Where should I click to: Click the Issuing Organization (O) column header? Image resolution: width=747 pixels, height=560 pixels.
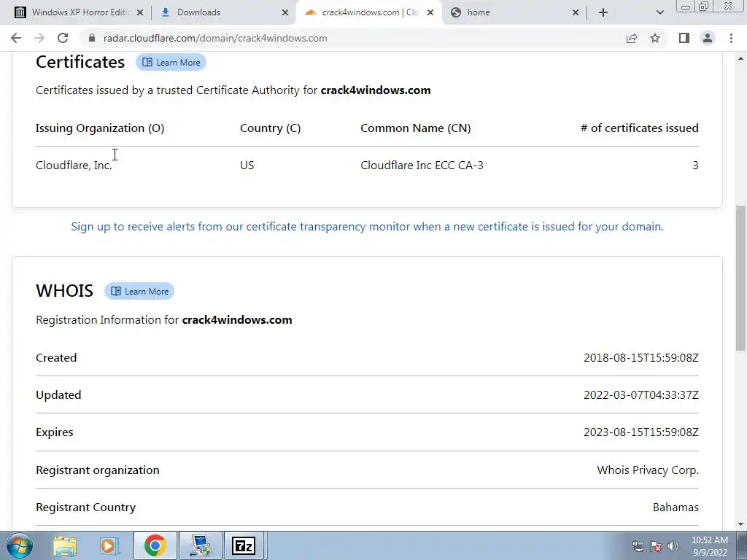[x=100, y=128]
